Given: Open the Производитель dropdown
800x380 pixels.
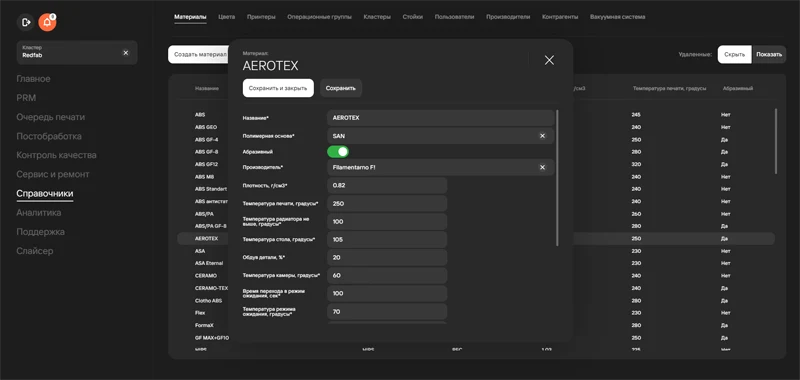Looking at the screenshot, I should 440,167.
